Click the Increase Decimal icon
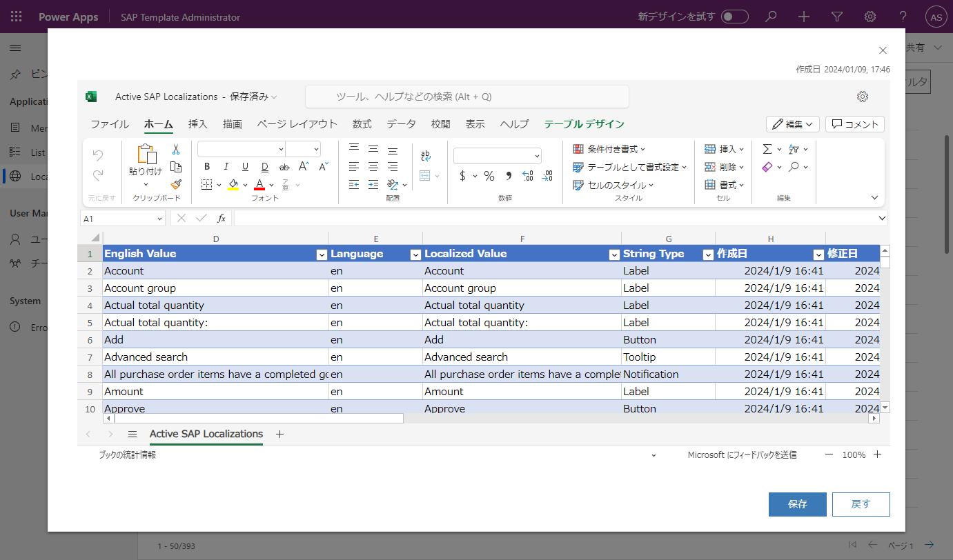The image size is (953, 560). click(528, 176)
